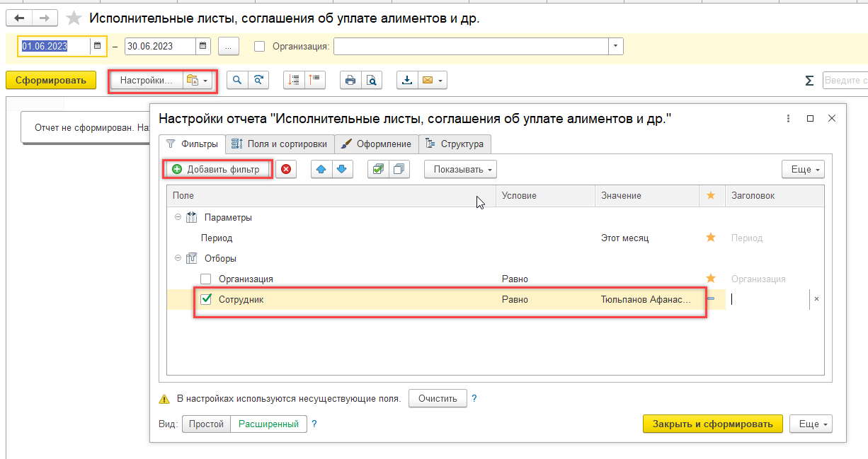This screenshot has height=459, width=868.
Task: Open Настройки... report settings button
Action: click(147, 80)
